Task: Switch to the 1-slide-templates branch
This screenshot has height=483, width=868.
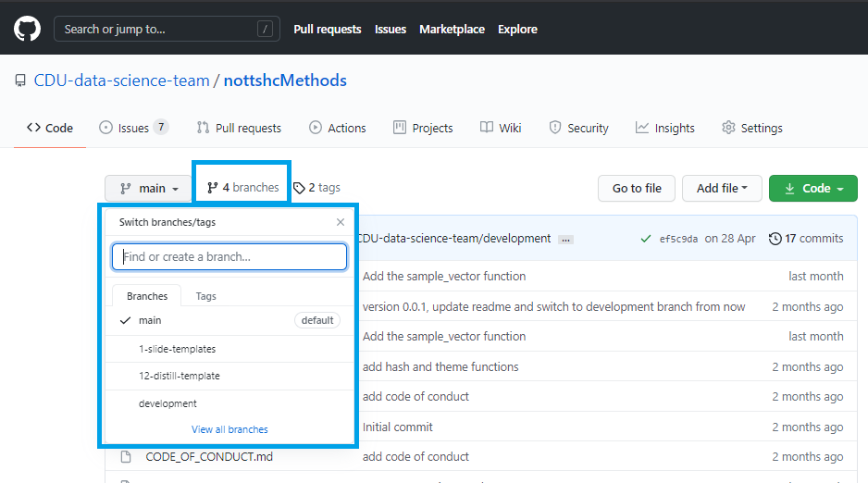Action: (x=229, y=349)
